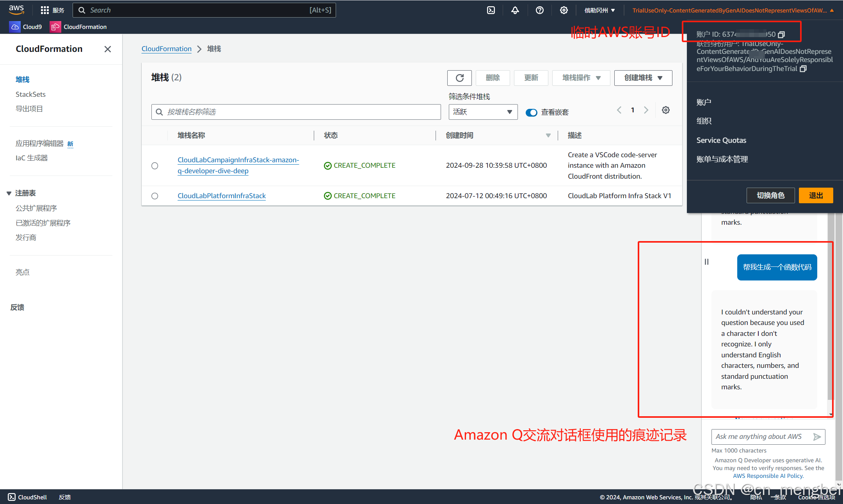Viewport: 843px width, 504px height.
Task: Send the Amazon Q message
Action: pyautogui.click(x=817, y=437)
